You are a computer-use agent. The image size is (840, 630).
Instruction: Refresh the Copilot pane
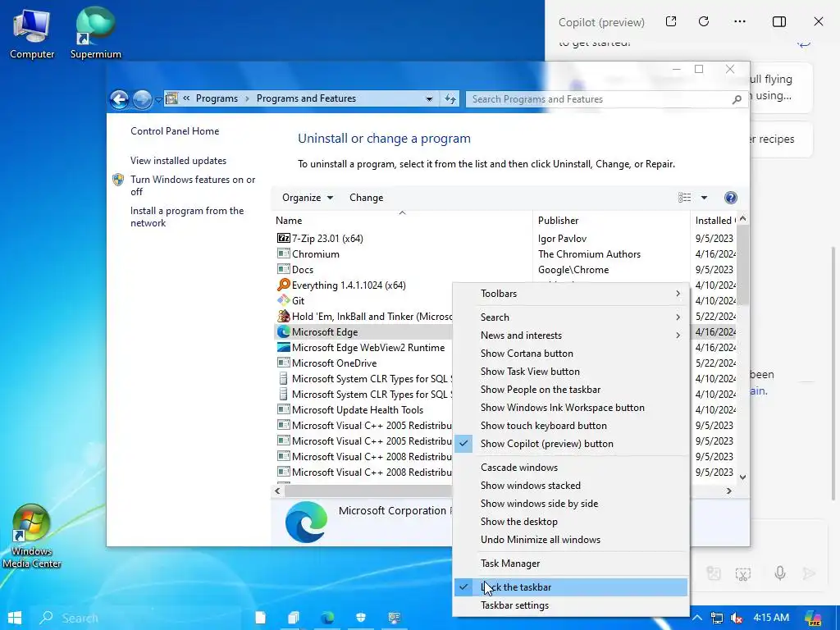704,21
